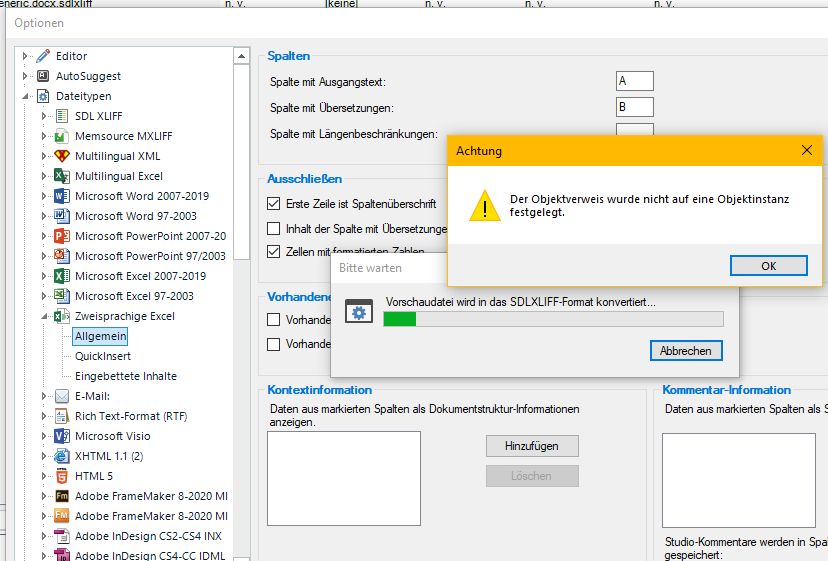Click the warning triangle in Achtung dialog
Image resolution: width=828 pixels, height=561 pixels.
coord(484,206)
